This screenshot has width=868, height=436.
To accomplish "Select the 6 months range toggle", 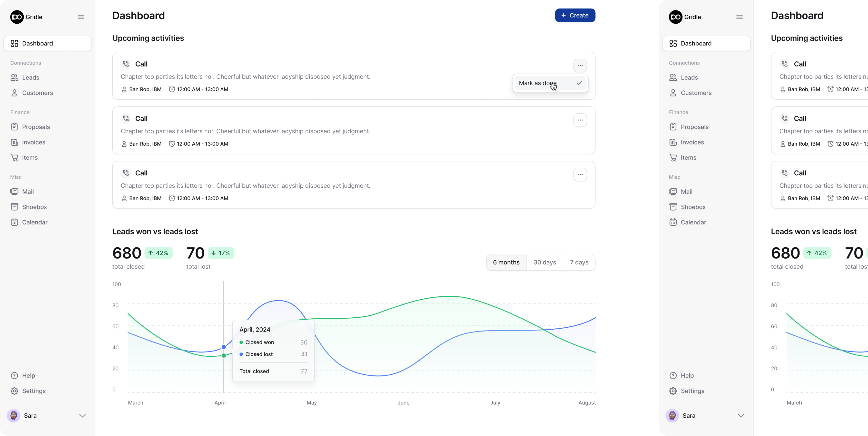I will pyautogui.click(x=506, y=262).
